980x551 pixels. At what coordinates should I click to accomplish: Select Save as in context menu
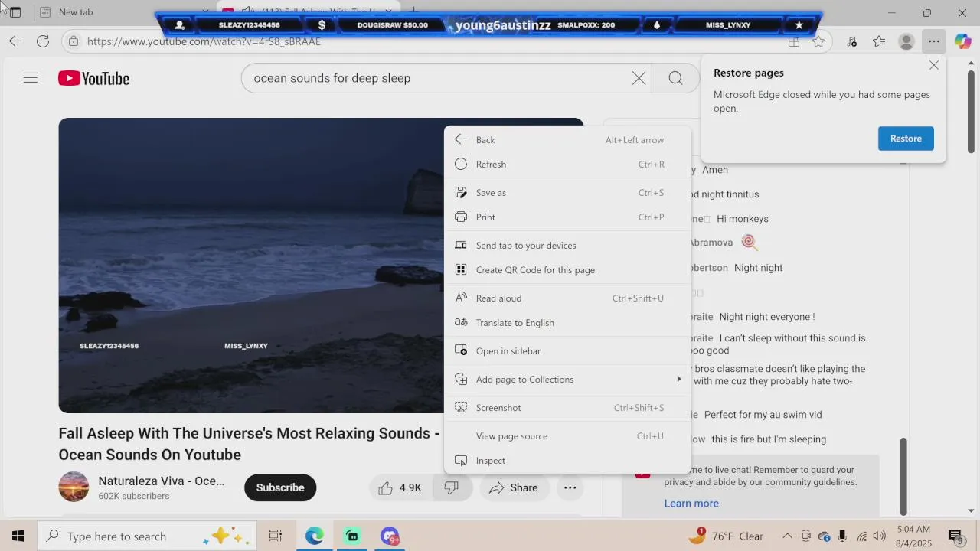click(567, 192)
